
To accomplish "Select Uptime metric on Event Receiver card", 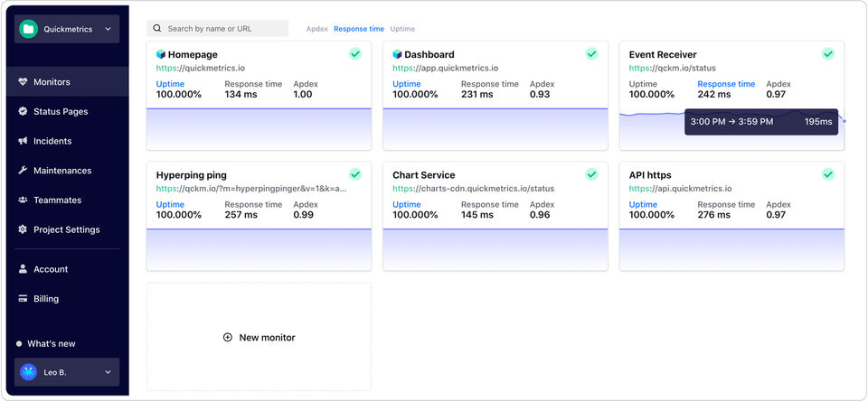I will (643, 84).
